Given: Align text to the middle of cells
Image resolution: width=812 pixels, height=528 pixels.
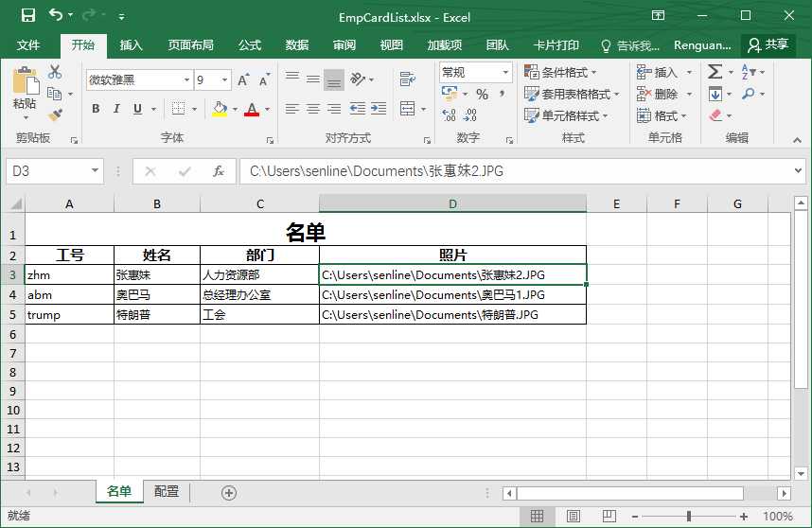Looking at the screenshot, I should [x=313, y=79].
